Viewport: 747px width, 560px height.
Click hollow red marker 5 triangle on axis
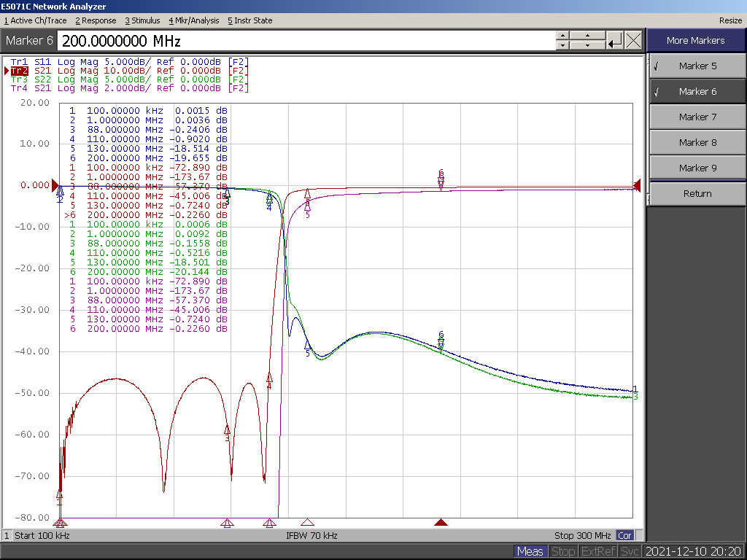coord(308,522)
